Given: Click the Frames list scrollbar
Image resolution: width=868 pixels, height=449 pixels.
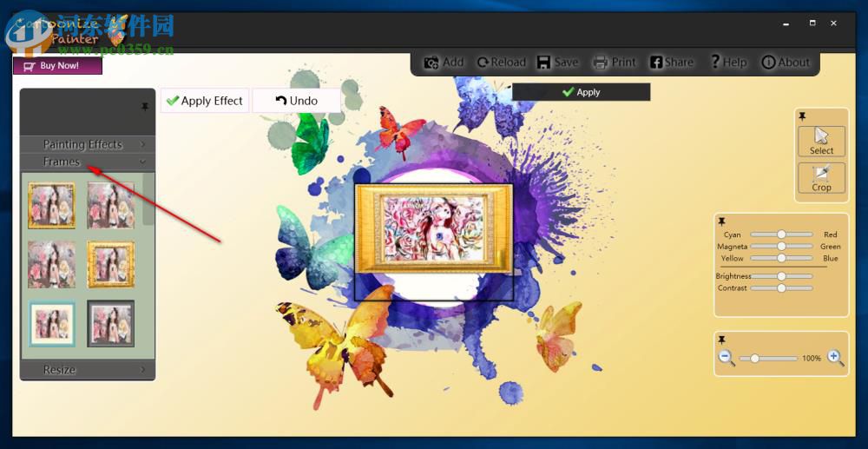Looking at the screenshot, I should pos(148,199).
